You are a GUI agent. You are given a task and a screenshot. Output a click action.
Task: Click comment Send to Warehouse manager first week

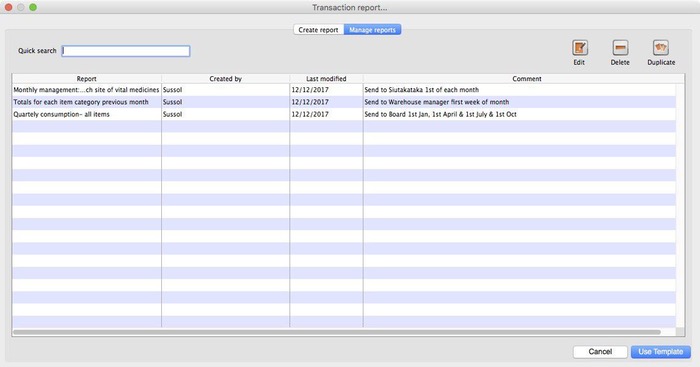[437, 102]
